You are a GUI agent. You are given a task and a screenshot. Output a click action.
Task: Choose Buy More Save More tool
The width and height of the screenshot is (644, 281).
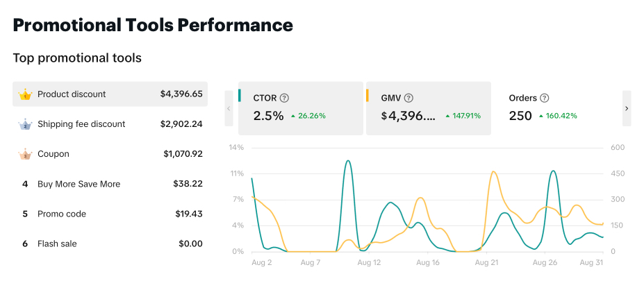(110, 184)
